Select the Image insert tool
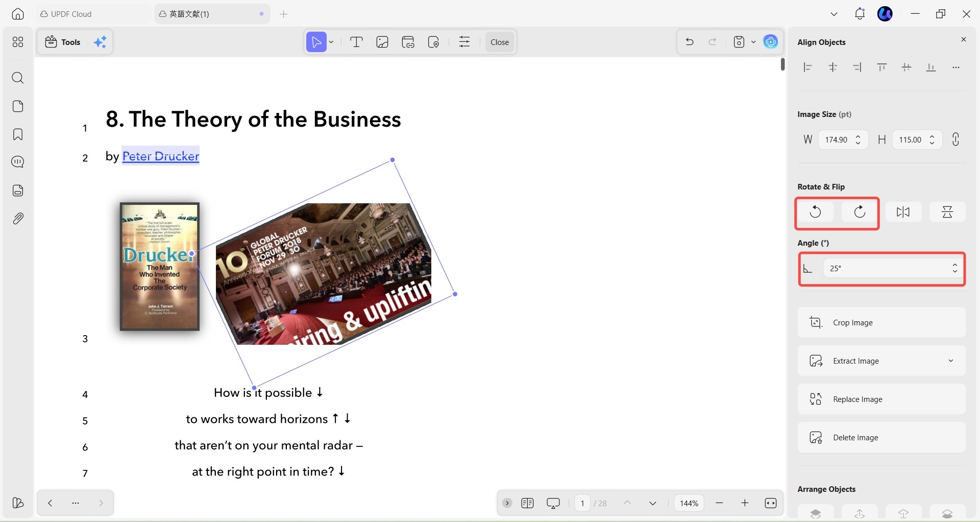Viewport: 980px width, 522px height. tap(382, 42)
